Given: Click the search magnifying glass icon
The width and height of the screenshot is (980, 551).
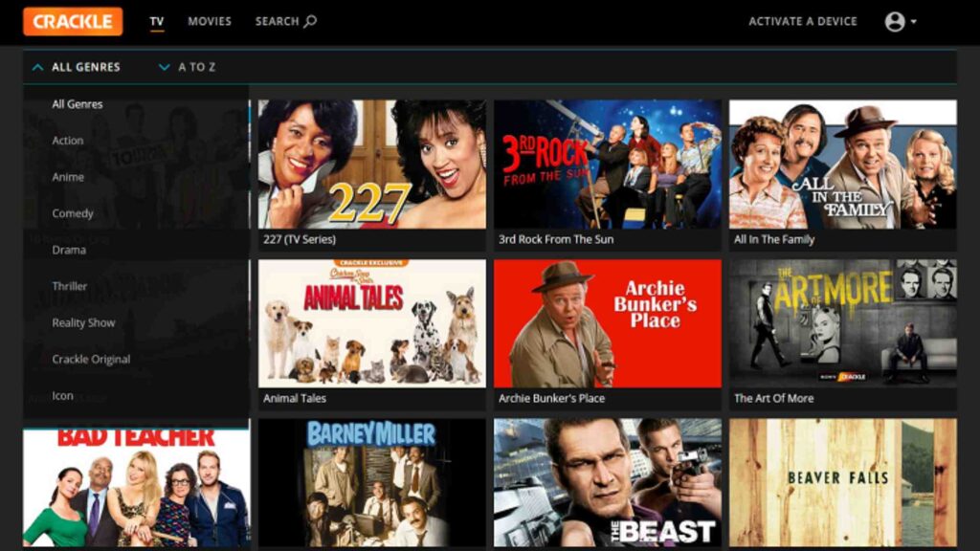Looking at the screenshot, I should coord(310,21).
